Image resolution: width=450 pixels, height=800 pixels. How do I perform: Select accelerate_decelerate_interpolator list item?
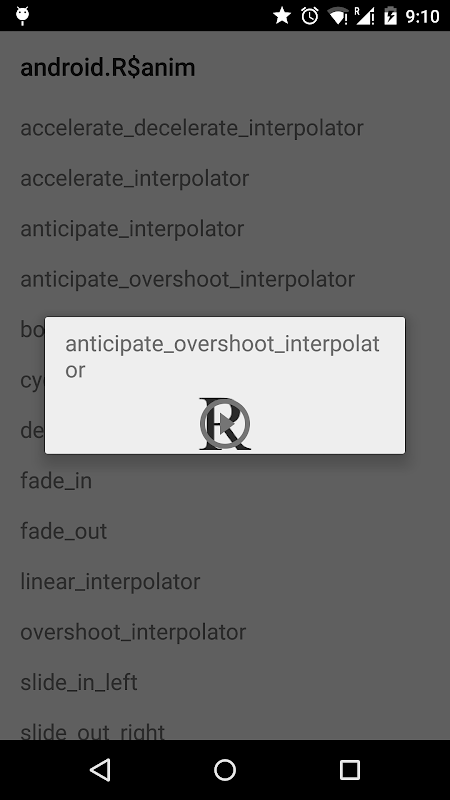click(225, 128)
